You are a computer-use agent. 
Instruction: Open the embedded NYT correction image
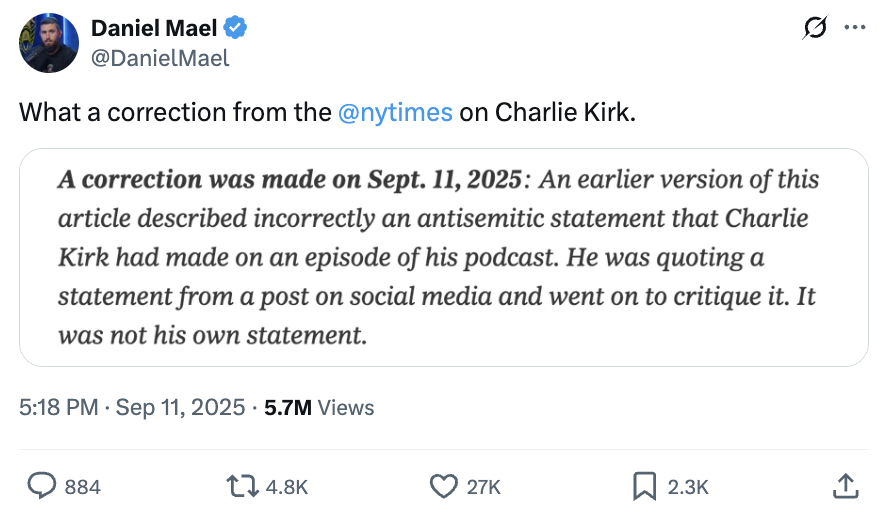[x=444, y=257]
